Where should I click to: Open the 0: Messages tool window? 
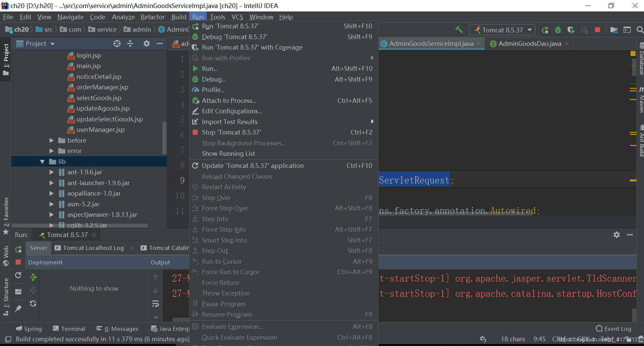117,328
